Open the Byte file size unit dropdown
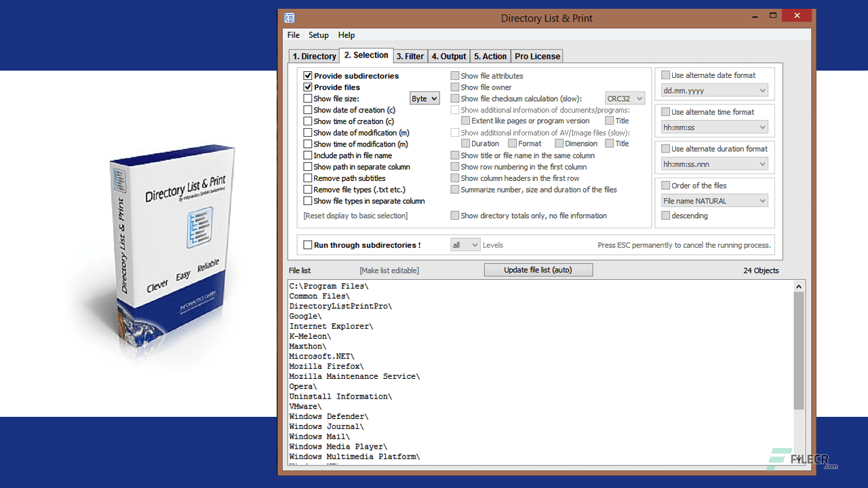The image size is (868, 488). tap(425, 98)
